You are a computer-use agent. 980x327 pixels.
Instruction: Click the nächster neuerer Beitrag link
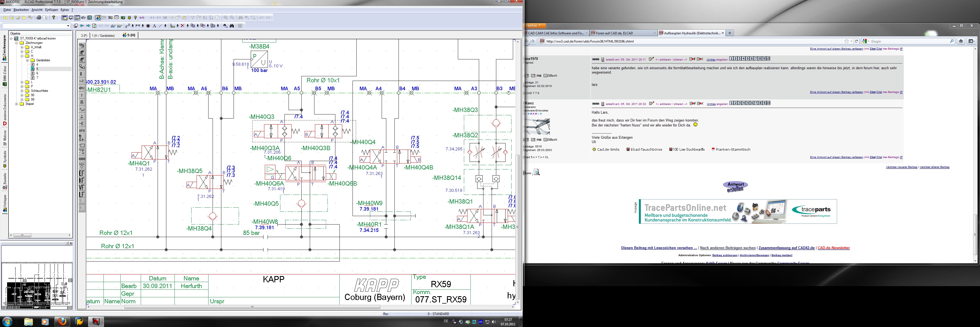(901, 167)
